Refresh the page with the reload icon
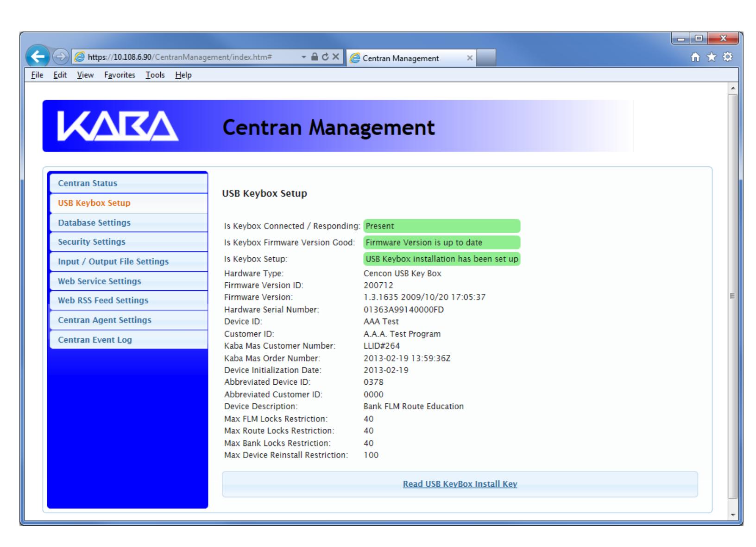756x547 pixels. tap(325, 57)
